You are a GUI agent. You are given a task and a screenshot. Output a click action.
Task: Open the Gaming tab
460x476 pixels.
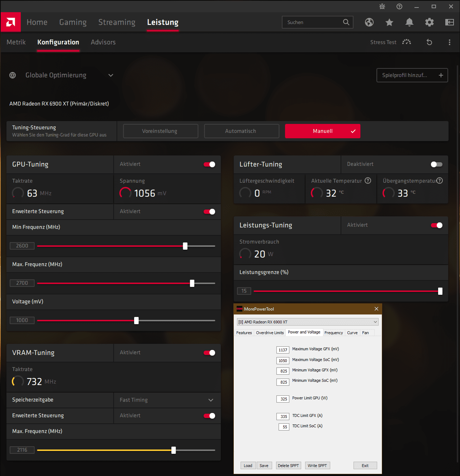point(73,22)
